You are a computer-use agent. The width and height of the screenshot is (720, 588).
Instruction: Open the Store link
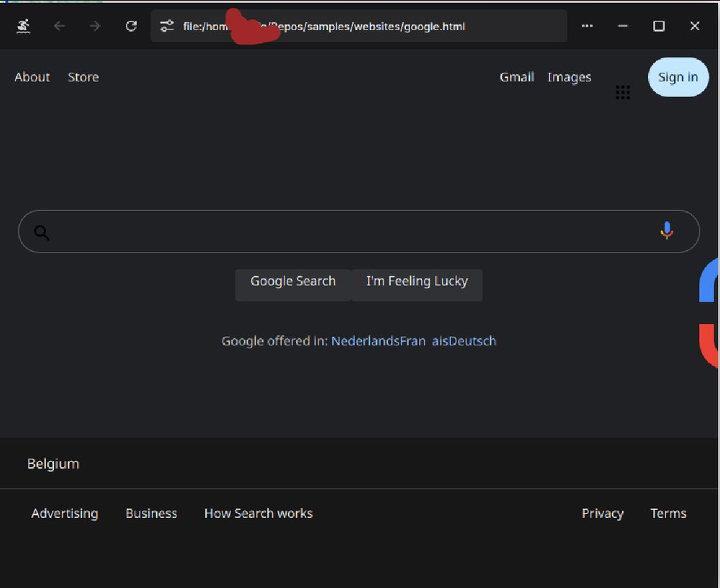click(84, 77)
